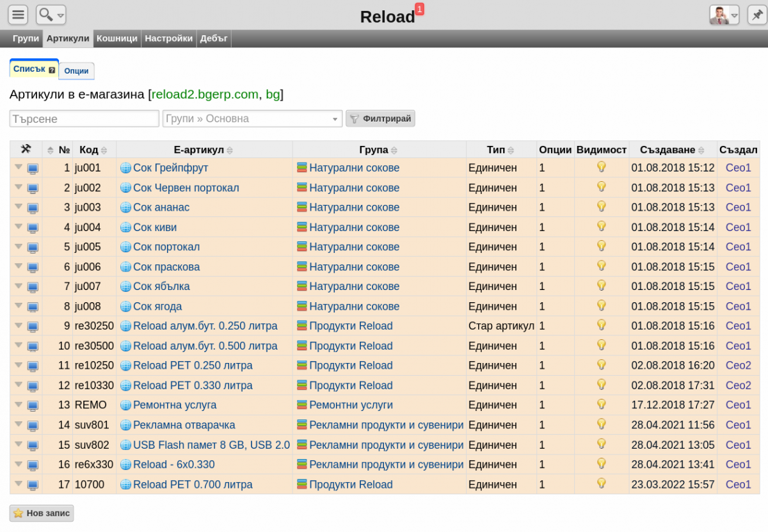
Task: Expand the row menu arrow for re6x330
Action: 19,464
